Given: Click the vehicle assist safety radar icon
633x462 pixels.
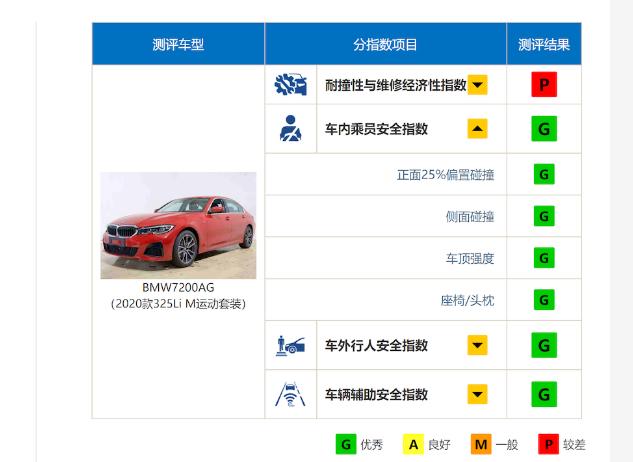Looking at the screenshot, I should click(x=290, y=394).
